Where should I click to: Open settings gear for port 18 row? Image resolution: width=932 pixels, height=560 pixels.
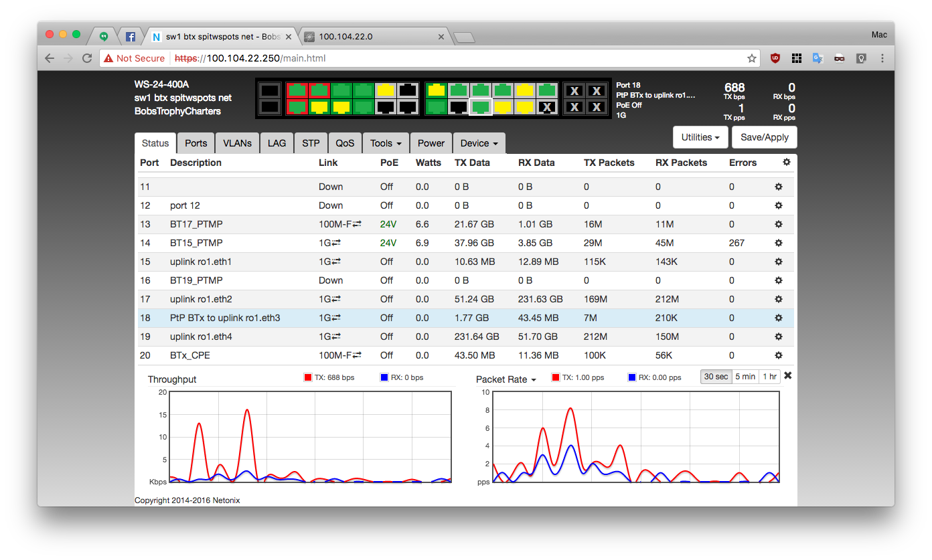778,318
